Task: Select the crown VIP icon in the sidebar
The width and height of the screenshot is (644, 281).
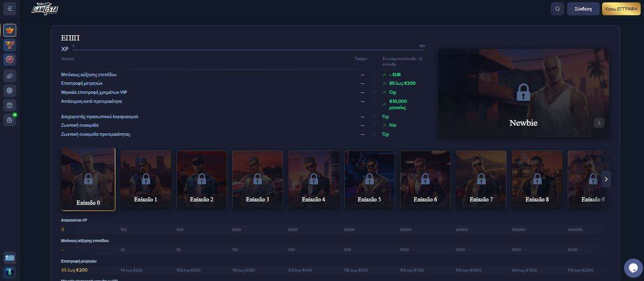Action: point(10,30)
